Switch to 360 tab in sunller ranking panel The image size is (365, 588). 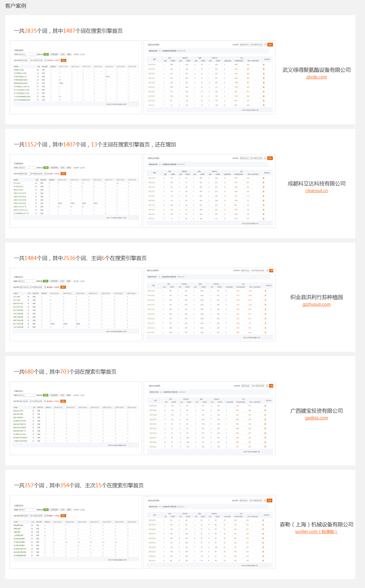point(62,510)
